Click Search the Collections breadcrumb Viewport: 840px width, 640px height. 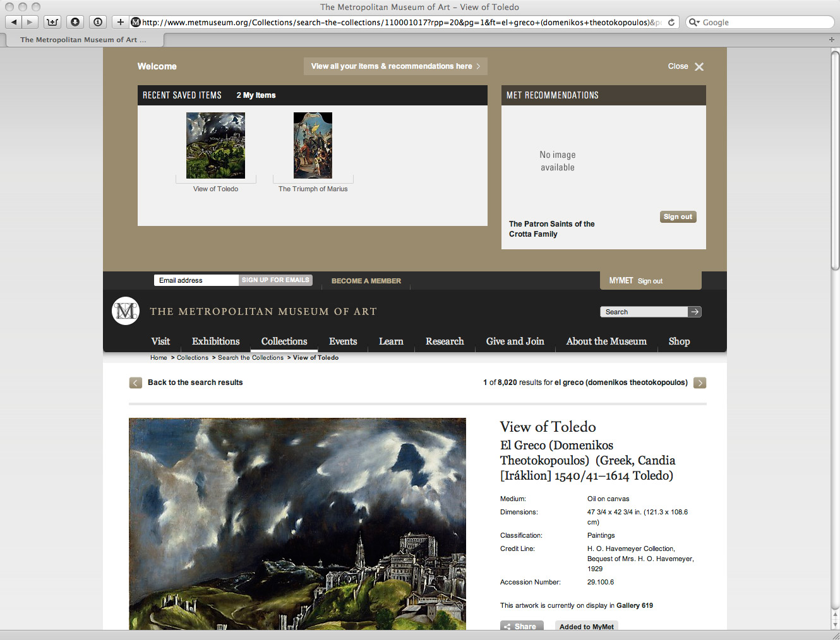(251, 358)
